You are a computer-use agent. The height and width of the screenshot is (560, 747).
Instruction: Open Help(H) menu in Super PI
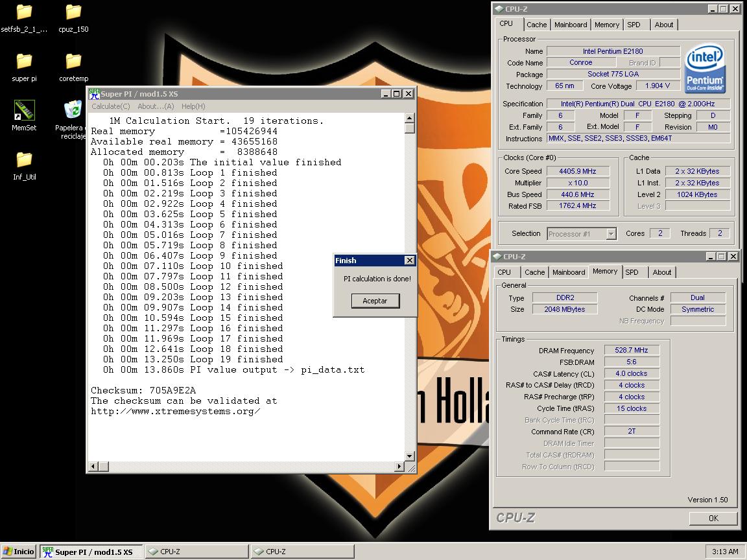[193, 106]
